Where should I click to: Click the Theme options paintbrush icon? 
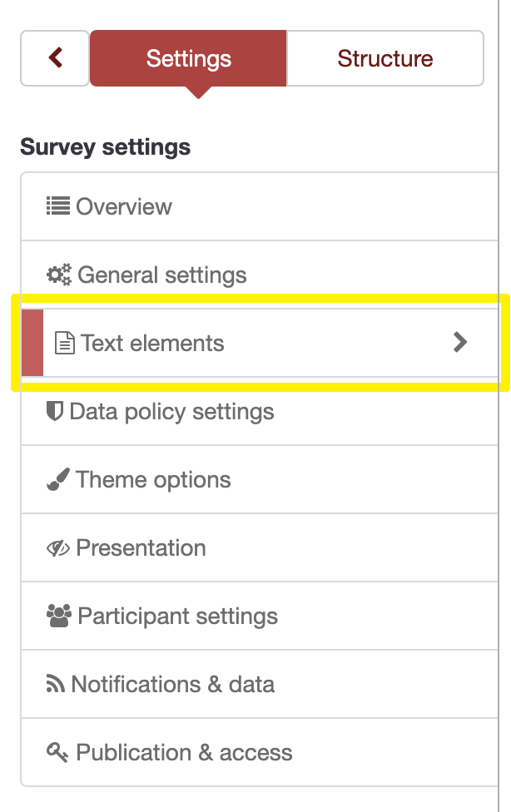[57, 480]
